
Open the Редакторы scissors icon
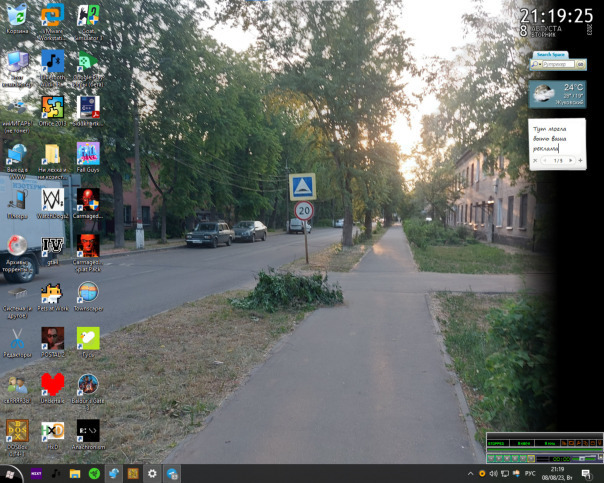click(x=17, y=343)
